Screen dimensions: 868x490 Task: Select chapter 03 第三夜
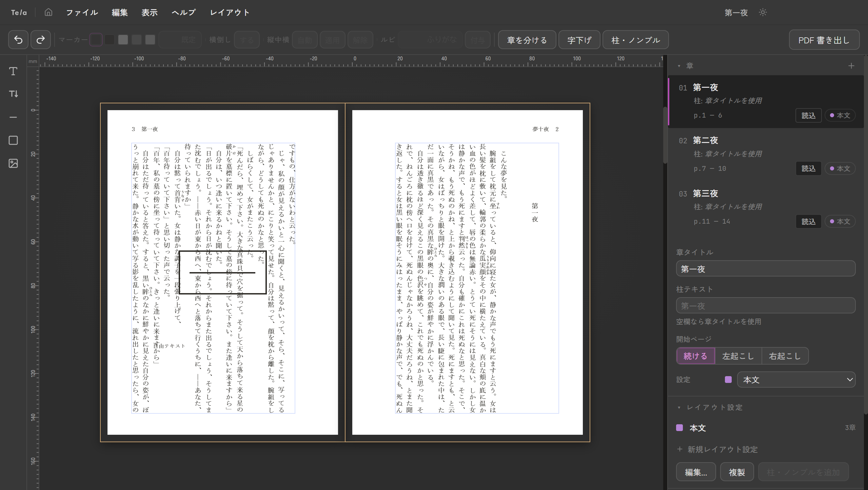[x=766, y=207]
